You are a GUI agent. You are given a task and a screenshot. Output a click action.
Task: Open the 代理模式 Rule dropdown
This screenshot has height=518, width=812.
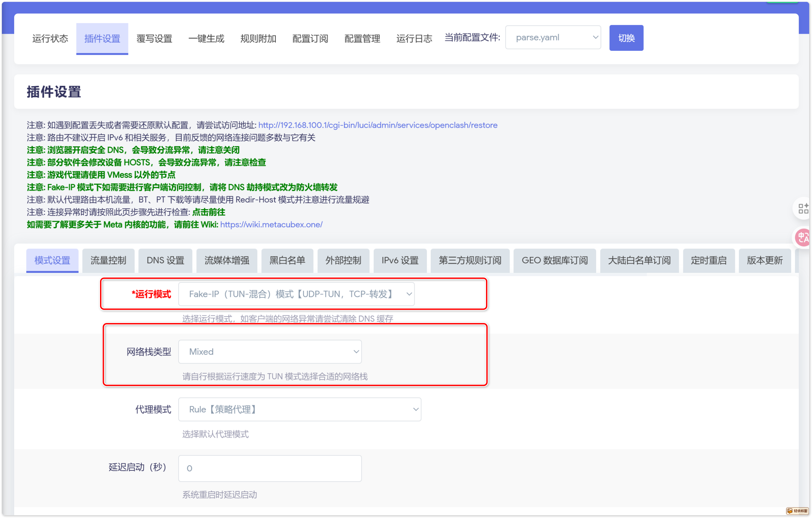[x=299, y=409]
